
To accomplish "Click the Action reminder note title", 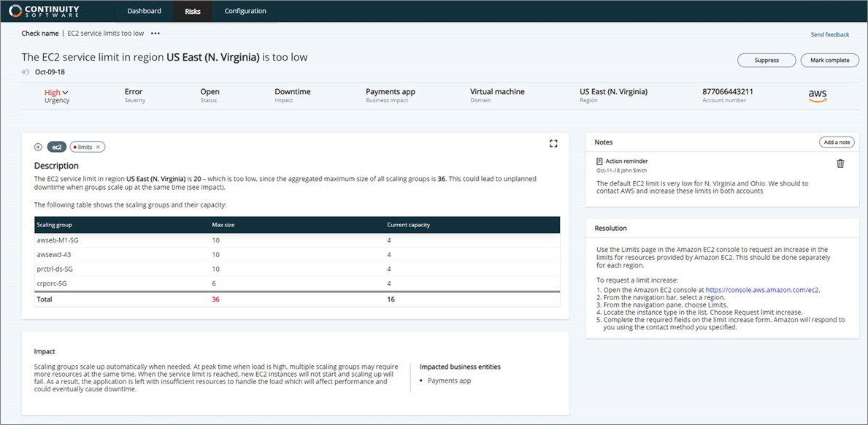I will pos(626,161).
